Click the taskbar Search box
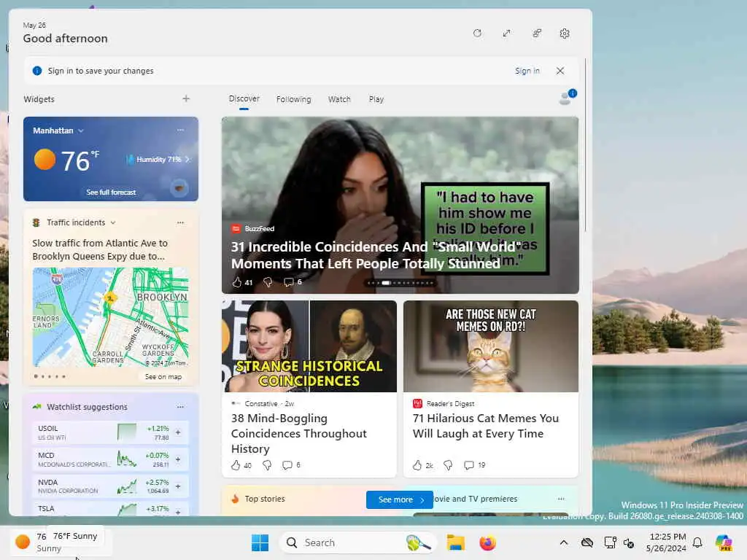Screen dimensions: 747x560 click(357, 542)
